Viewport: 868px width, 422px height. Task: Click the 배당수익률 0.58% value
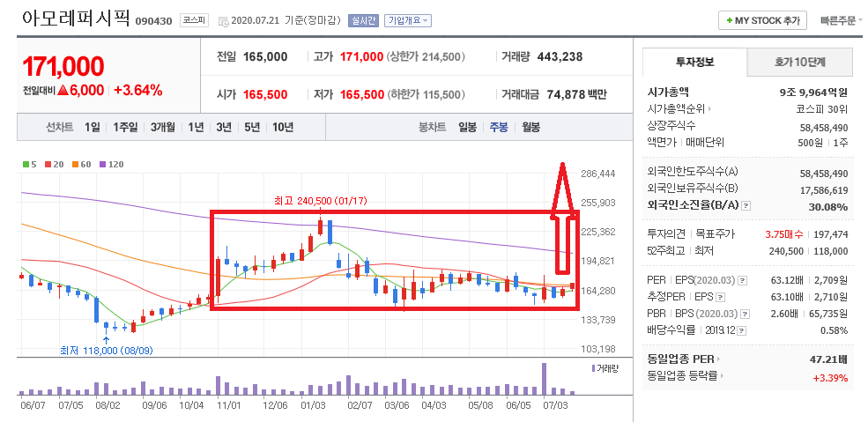click(834, 330)
